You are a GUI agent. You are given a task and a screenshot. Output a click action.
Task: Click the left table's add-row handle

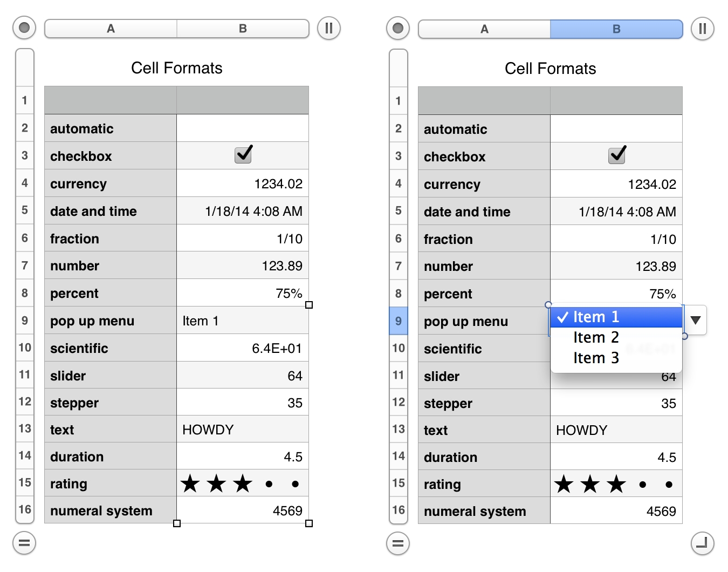point(24,543)
